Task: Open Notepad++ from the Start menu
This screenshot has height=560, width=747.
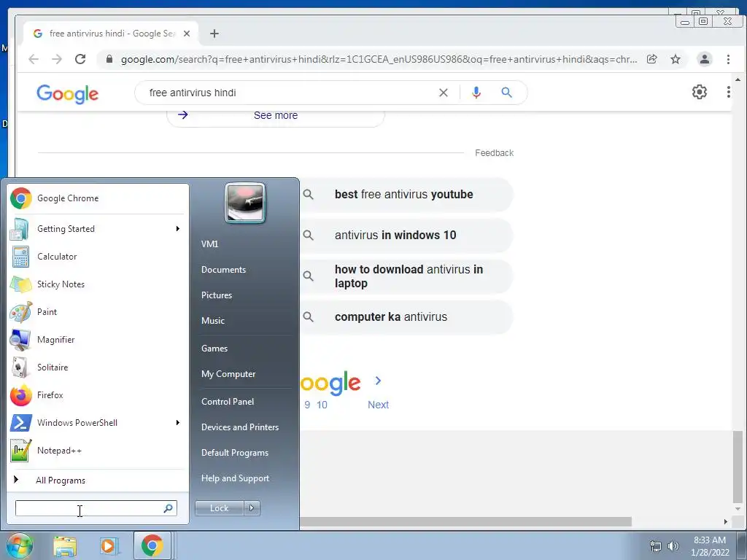Action: pyautogui.click(x=97, y=451)
